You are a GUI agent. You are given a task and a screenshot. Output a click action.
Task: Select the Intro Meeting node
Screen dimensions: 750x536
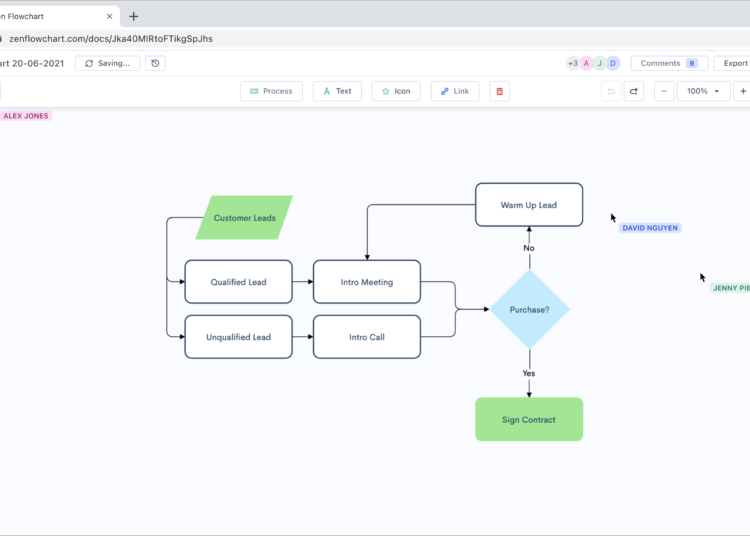click(367, 282)
